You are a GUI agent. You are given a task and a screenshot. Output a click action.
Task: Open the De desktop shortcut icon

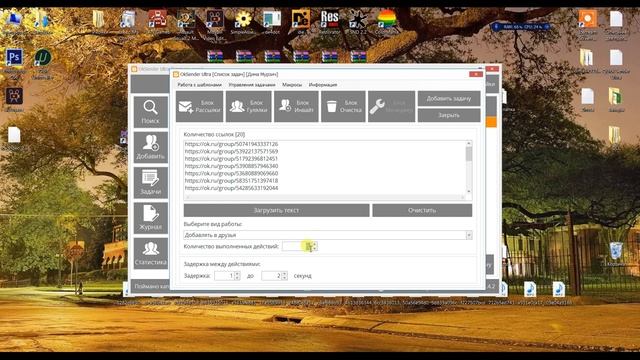[301, 20]
